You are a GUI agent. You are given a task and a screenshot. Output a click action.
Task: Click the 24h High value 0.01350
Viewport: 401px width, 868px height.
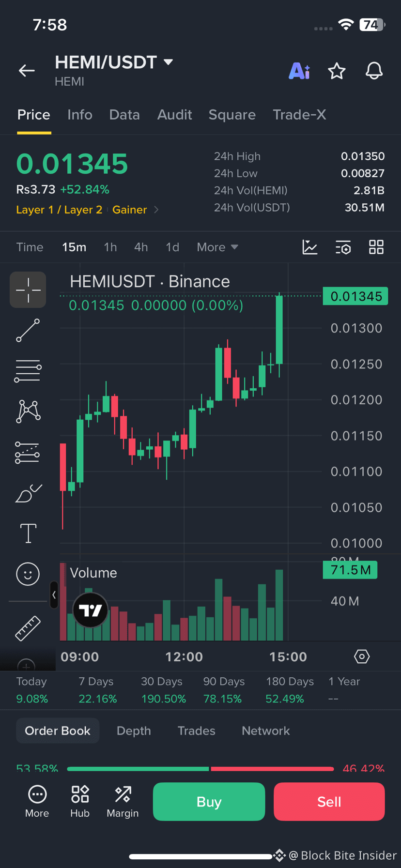363,156
